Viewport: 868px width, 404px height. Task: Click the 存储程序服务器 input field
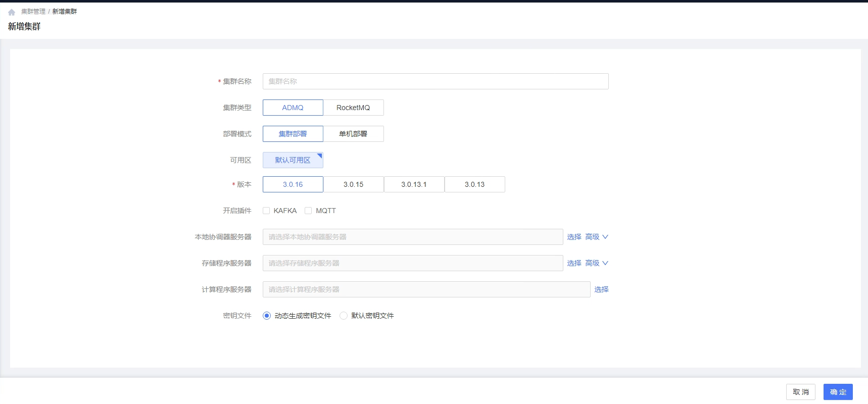pos(413,263)
